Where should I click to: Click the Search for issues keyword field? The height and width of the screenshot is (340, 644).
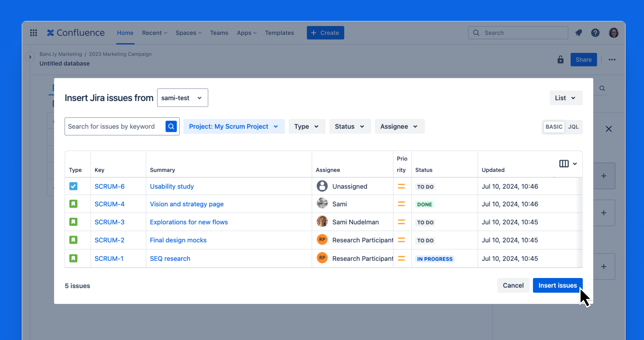pos(115,126)
